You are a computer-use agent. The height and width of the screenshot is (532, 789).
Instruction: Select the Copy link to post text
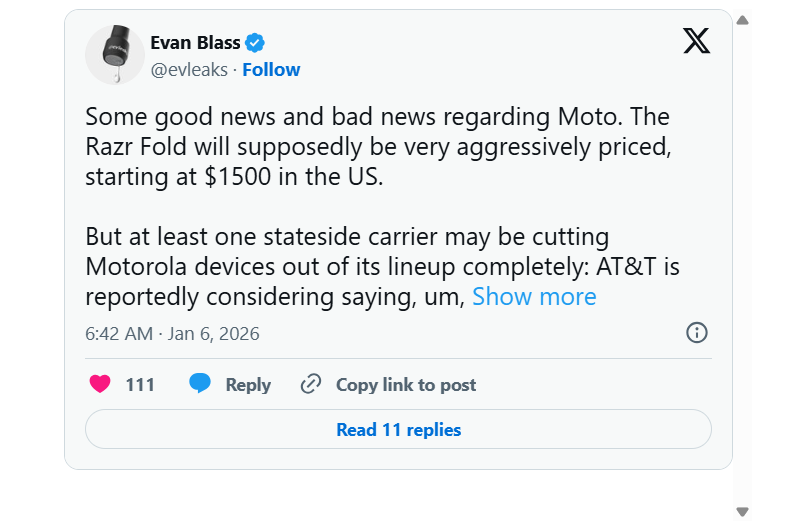click(x=406, y=384)
